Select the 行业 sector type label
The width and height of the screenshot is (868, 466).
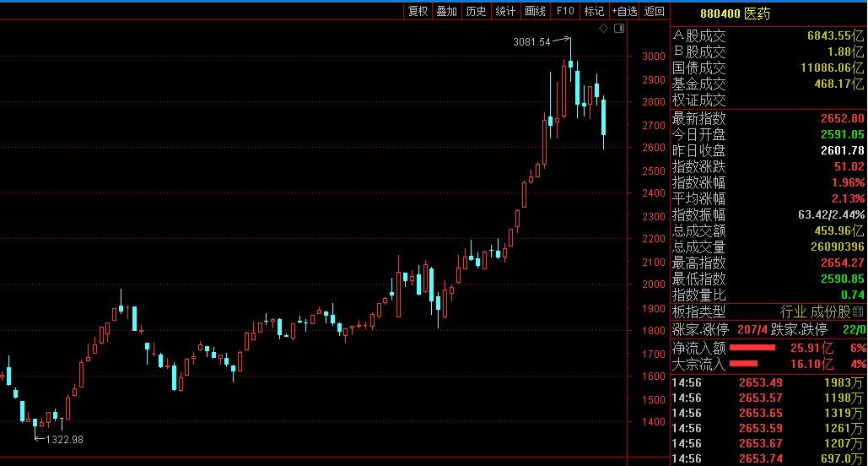793,312
